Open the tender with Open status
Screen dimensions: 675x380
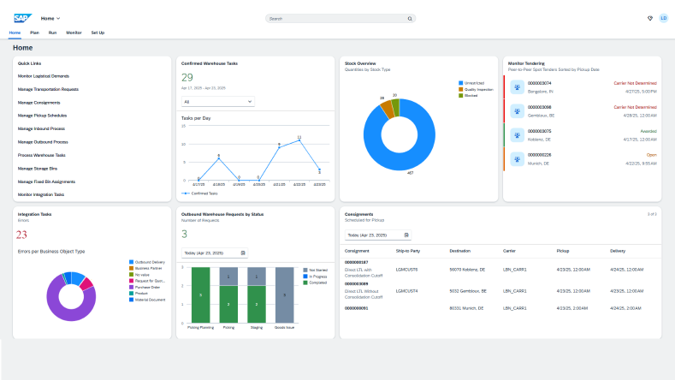pos(582,159)
